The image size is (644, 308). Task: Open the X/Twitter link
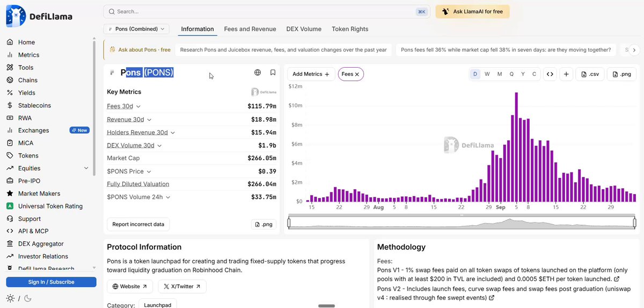pos(182,286)
